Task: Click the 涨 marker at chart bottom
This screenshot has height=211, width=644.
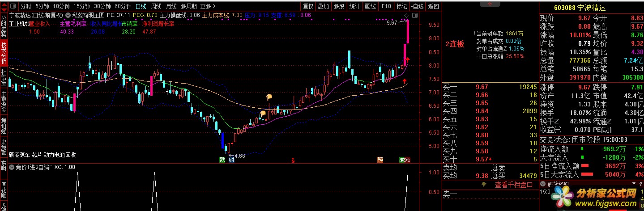Action: point(408,160)
